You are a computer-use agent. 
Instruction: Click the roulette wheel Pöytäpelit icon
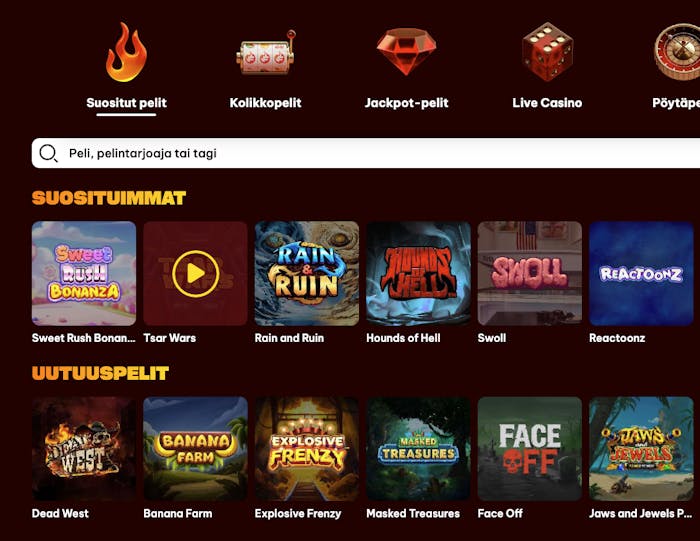coord(677,52)
